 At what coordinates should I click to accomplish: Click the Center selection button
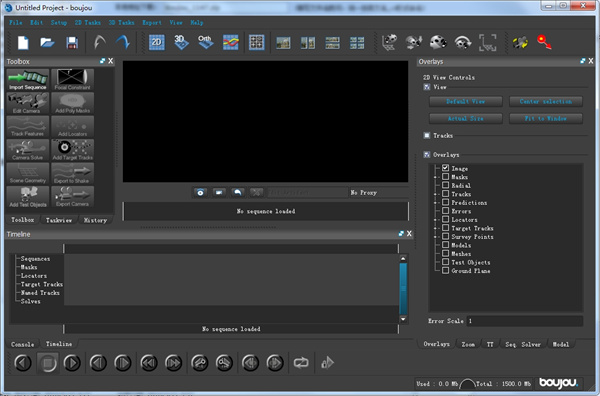(546, 101)
